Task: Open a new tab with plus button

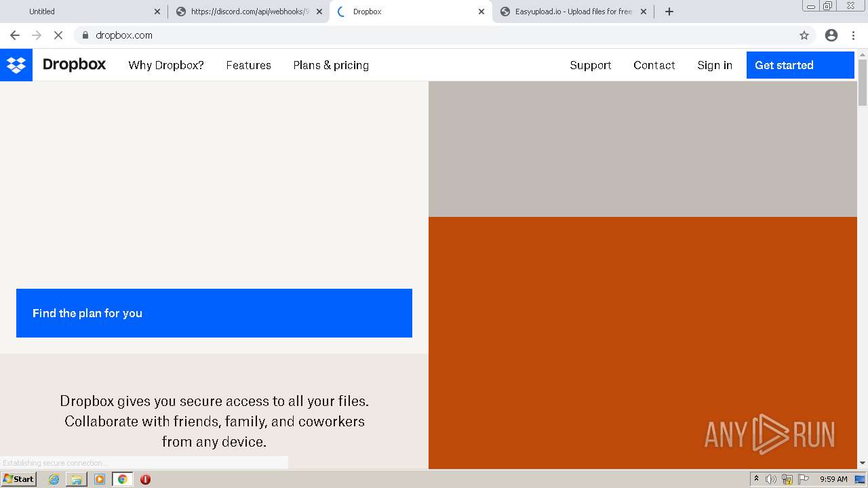Action: pos(669,12)
